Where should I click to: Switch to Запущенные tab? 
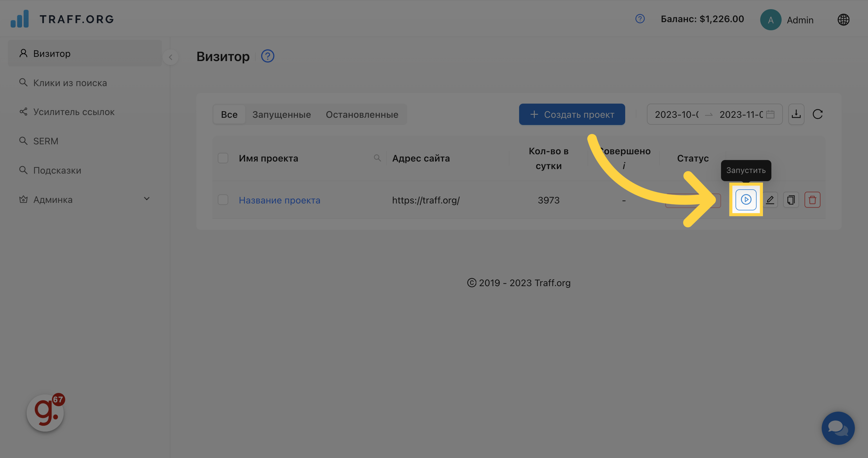281,114
